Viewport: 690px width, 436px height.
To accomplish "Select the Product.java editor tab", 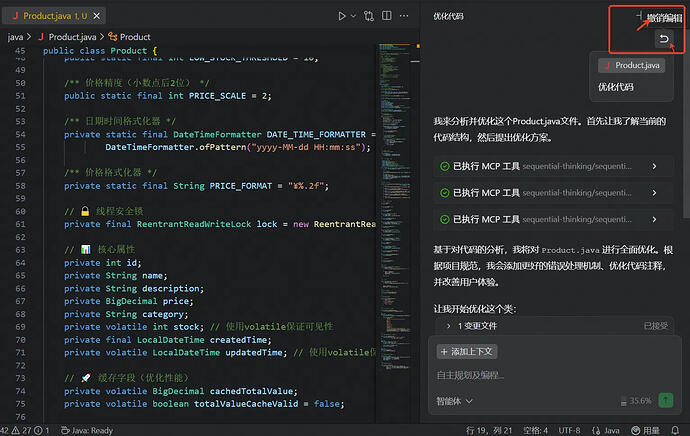I will (x=50, y=16).
